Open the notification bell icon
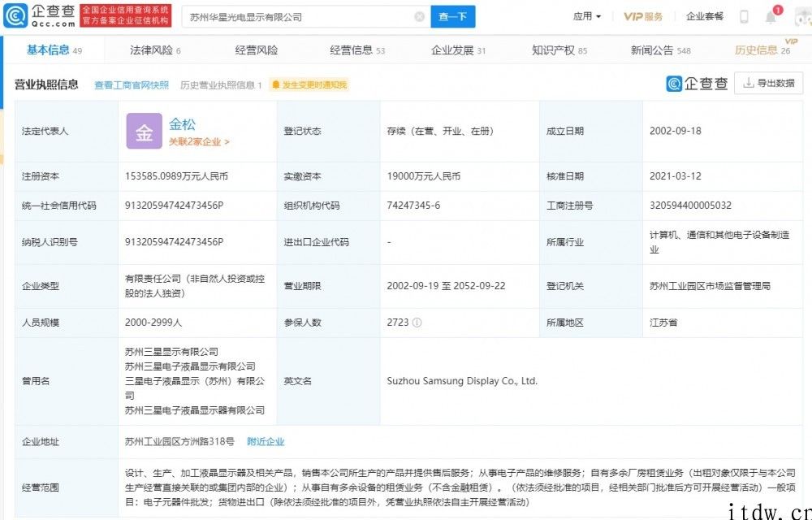Viewport: 812px width, 520px height. pos(771,17)
